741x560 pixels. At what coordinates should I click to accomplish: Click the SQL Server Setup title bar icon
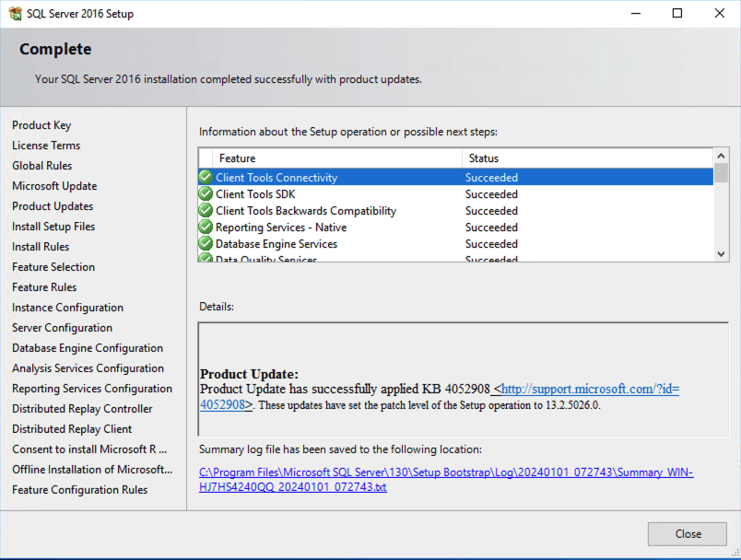tap(12, 13)
